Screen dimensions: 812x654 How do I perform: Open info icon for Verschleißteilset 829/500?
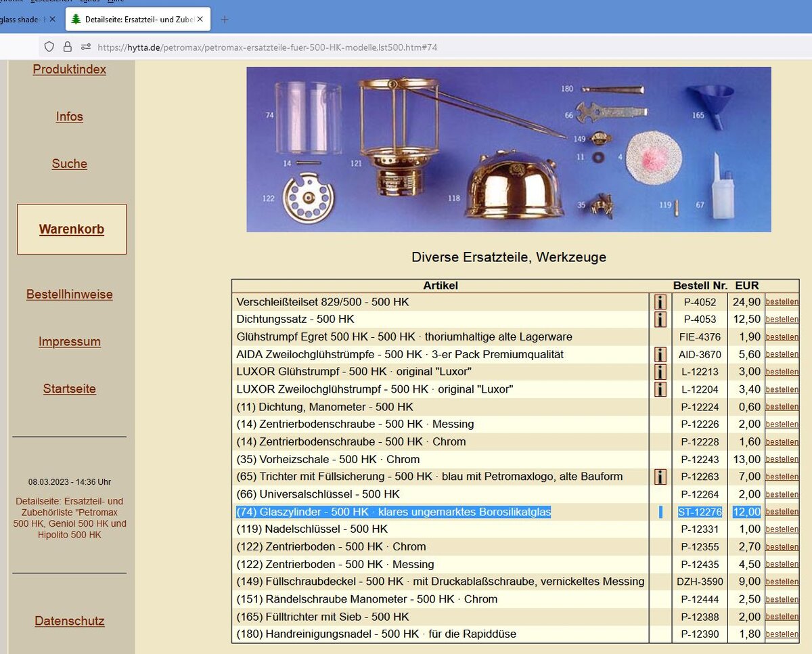660,302
